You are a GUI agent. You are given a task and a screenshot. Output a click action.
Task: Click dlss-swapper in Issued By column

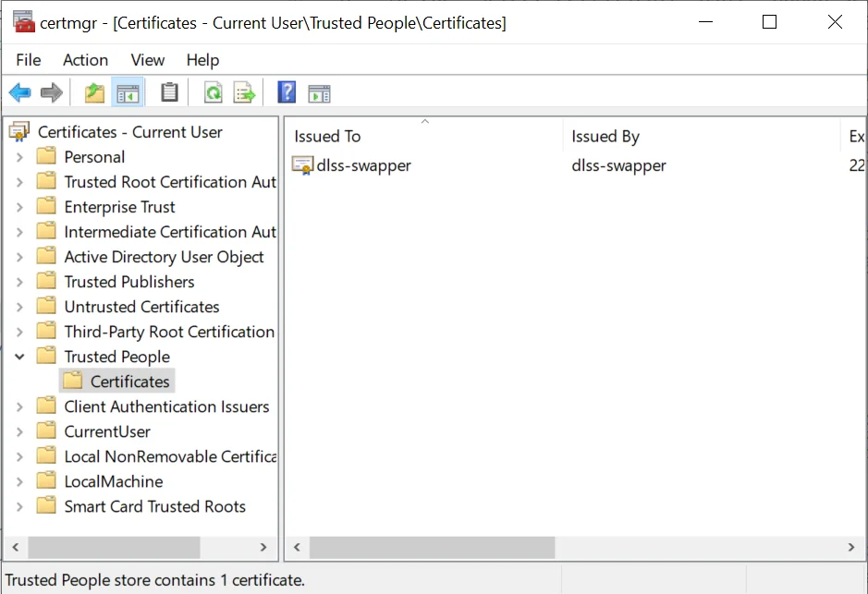point(619,165)
